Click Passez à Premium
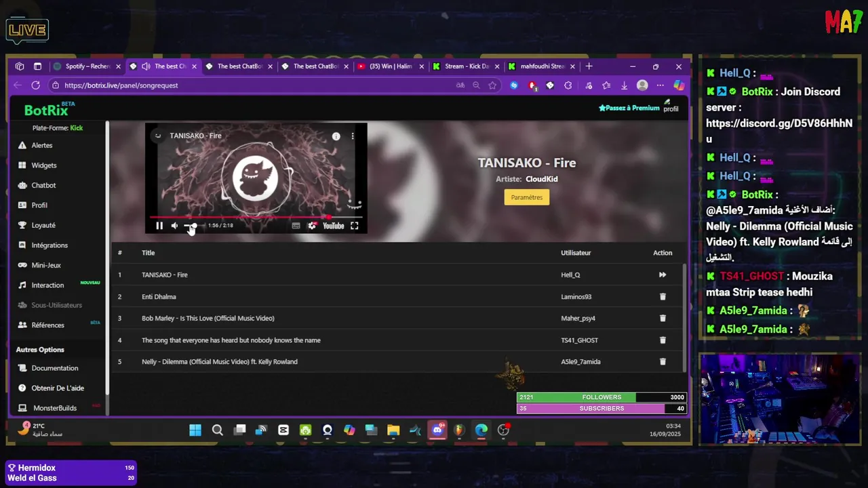The height and width of the screenshot is (488, 868). (x=629, y=108)
